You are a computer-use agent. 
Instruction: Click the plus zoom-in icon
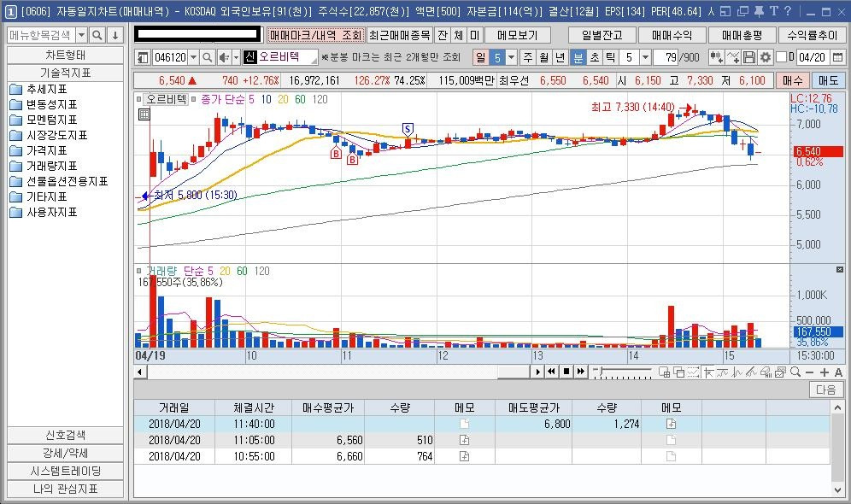825,372
